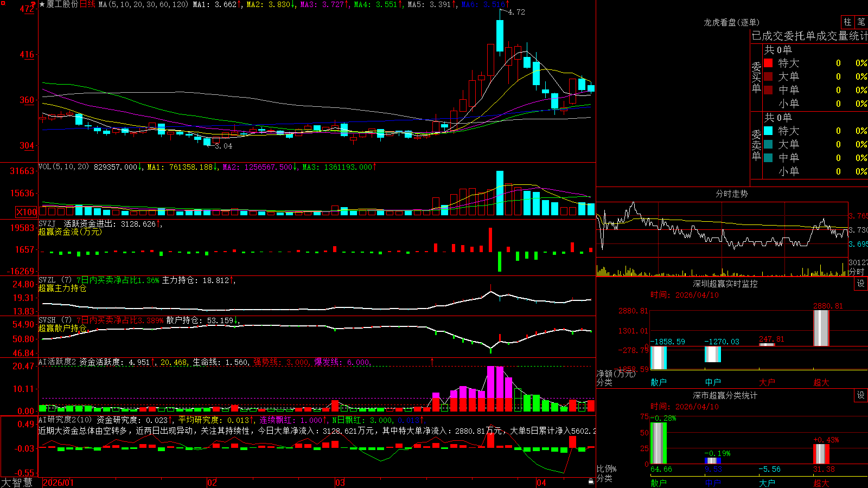Viewport: 868px width, 488px height.
Task: Click the red up-arrow marker in AI活跃度2 header
Action: tap(432, 362)
